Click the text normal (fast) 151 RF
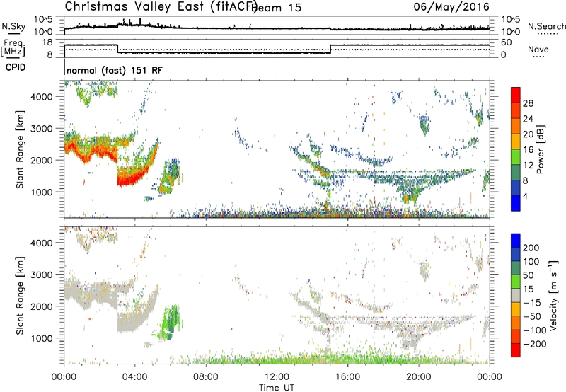Image resolution: width=566 pixels, height=392 pixels. pyautogui.click(x=115, y=70)
